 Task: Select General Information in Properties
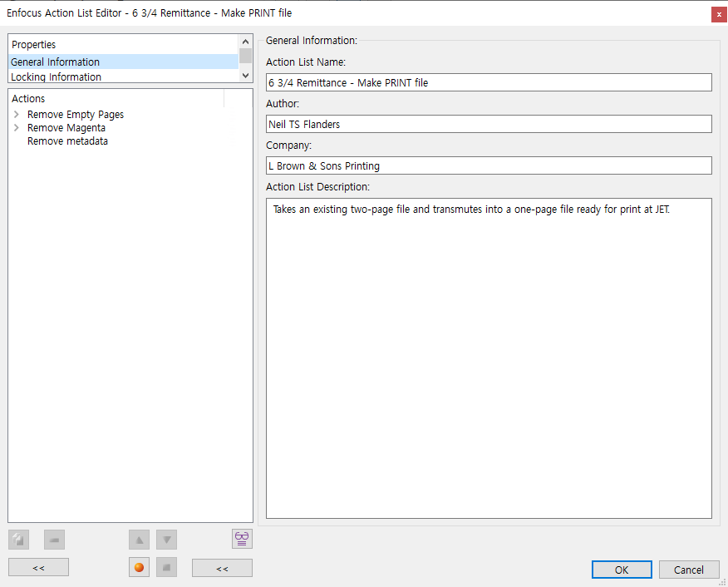56,62
